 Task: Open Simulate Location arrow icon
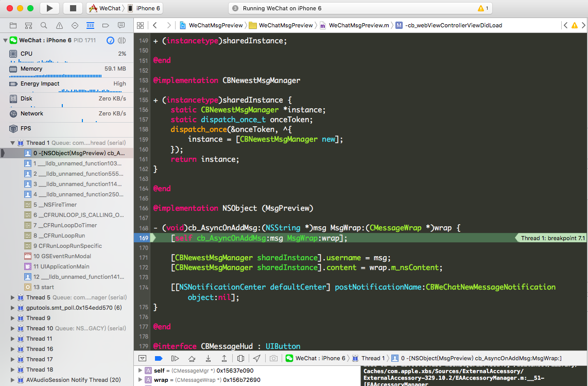256,358
